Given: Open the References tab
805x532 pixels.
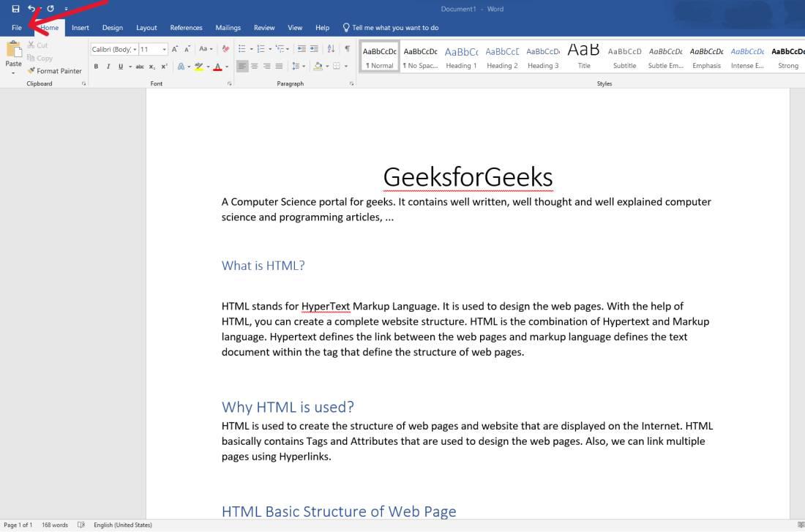Looking at the screenshot, I should coord(187,28).
